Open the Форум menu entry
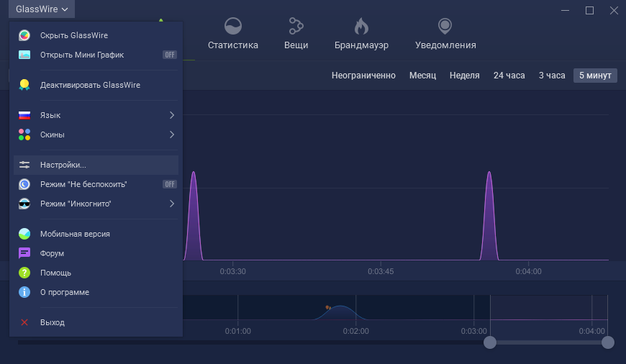Image resolution: width=626 pixels, height=364 pixels. 96,253
